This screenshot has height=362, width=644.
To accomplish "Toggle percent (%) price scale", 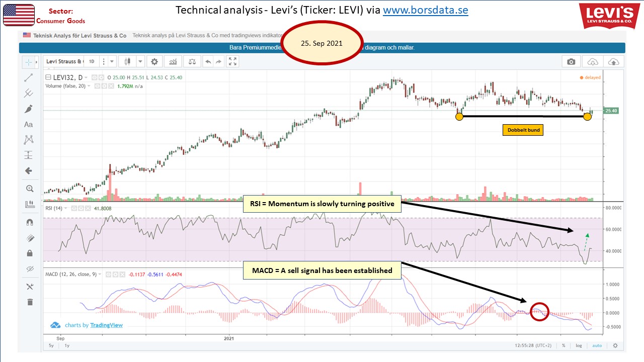I will click(x=564, y=346).
